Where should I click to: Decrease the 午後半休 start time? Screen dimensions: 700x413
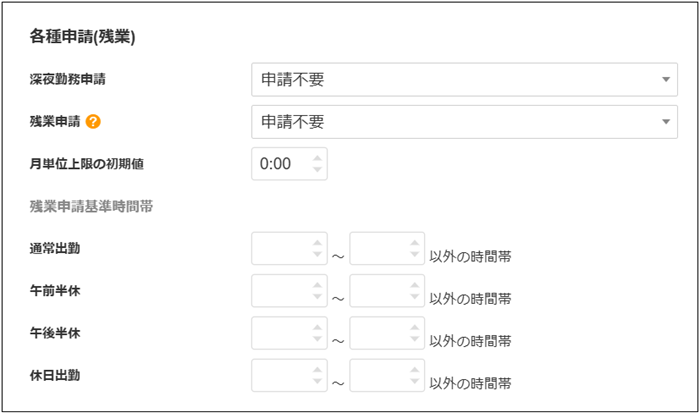317,339
